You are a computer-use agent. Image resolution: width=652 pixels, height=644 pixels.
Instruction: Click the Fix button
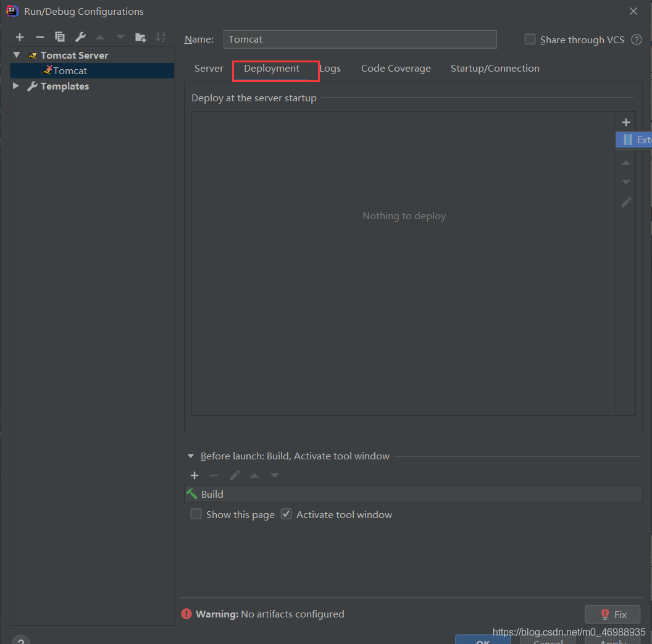(x=612, y=614)
